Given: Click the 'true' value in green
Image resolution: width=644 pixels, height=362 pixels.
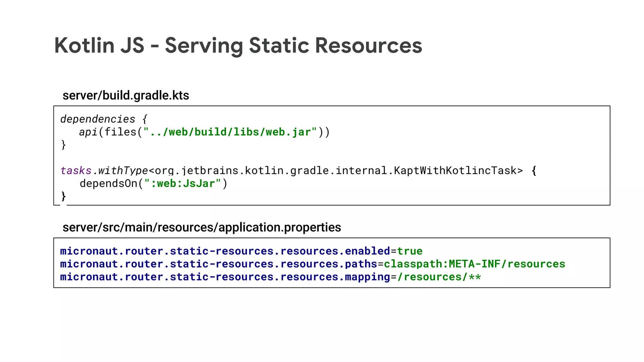Looking at the screenshot, I should [410, 251].
